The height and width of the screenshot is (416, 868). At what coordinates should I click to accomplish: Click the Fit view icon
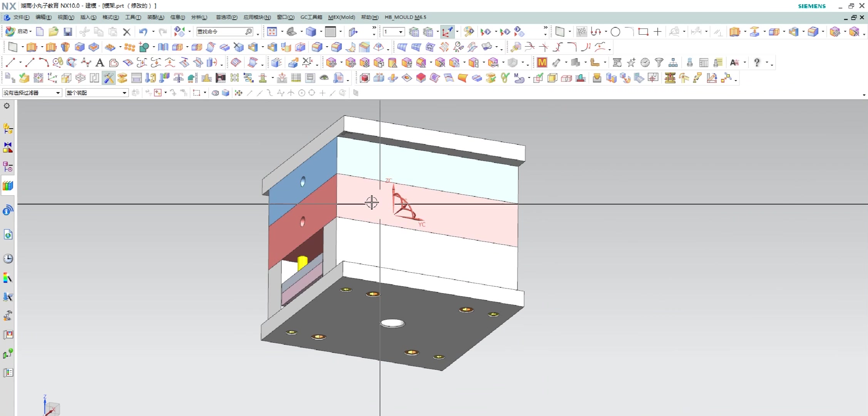[x=272, y=32]
